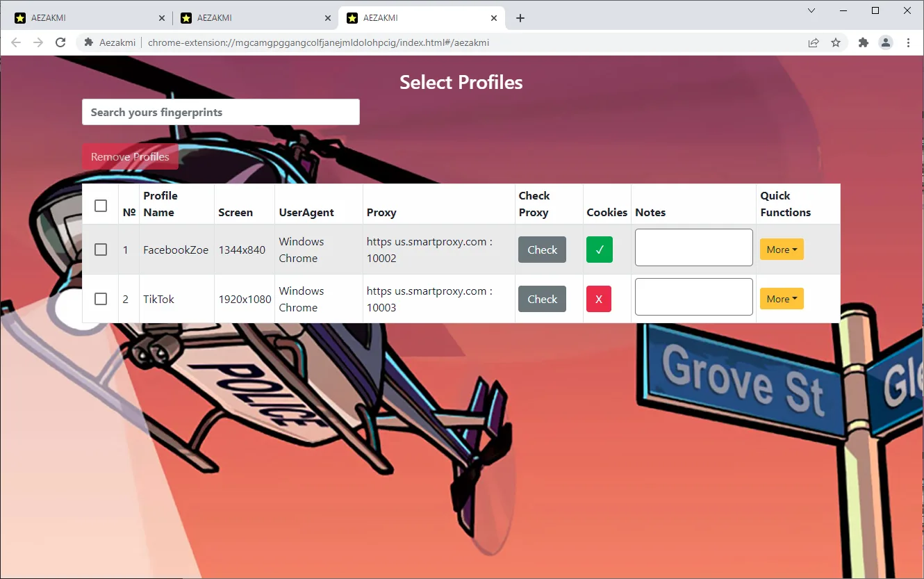Check proxy for TikTok profile

coord(542,299)
